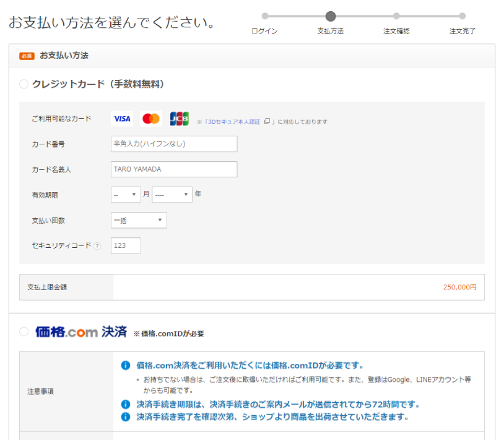Click the ※価格.comIDが必要 note
504x440 pixels.
coord(169,334)
